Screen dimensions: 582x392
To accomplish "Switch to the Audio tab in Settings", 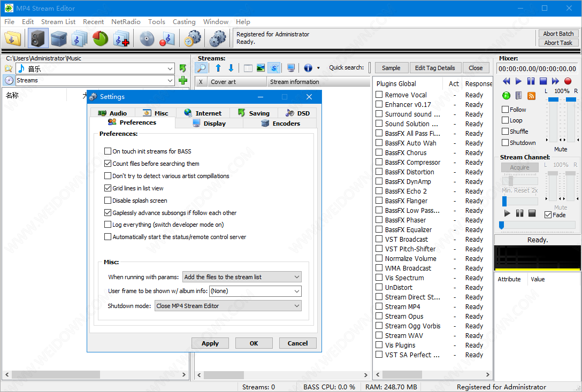I will [112, 113].
